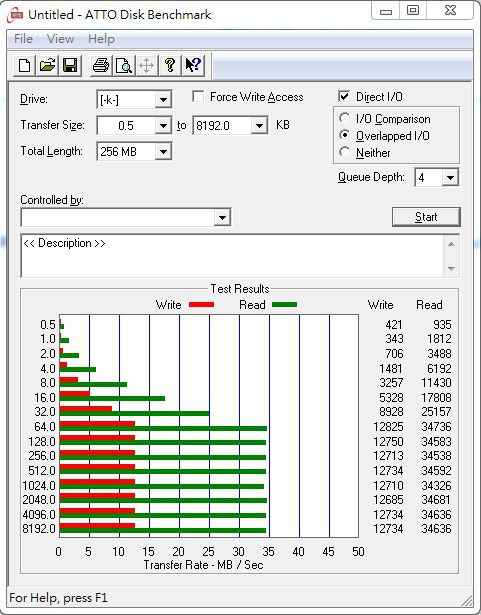Click the Description text box
This screenshot has width=481, height=615.
(x=233, y=256)
